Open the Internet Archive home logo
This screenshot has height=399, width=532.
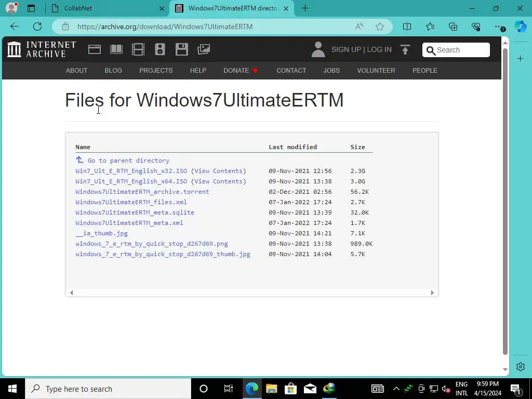point(42,49)
